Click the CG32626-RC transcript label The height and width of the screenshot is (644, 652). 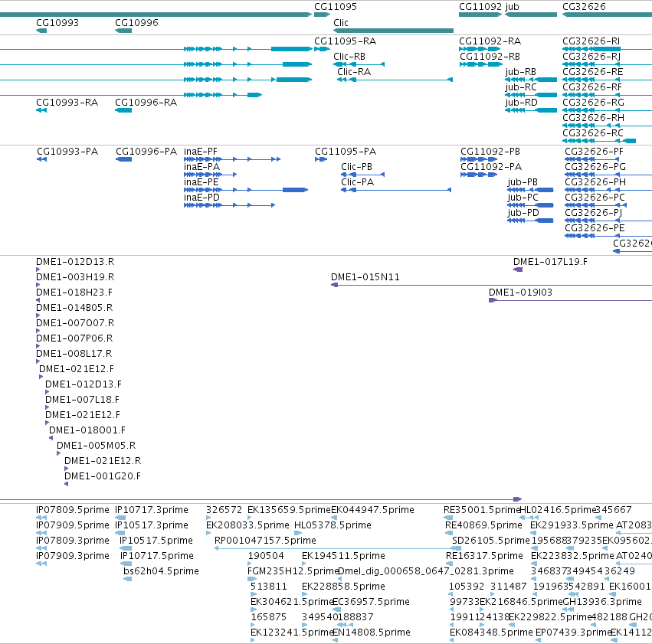pyautogui.click(x=592, y=133)
